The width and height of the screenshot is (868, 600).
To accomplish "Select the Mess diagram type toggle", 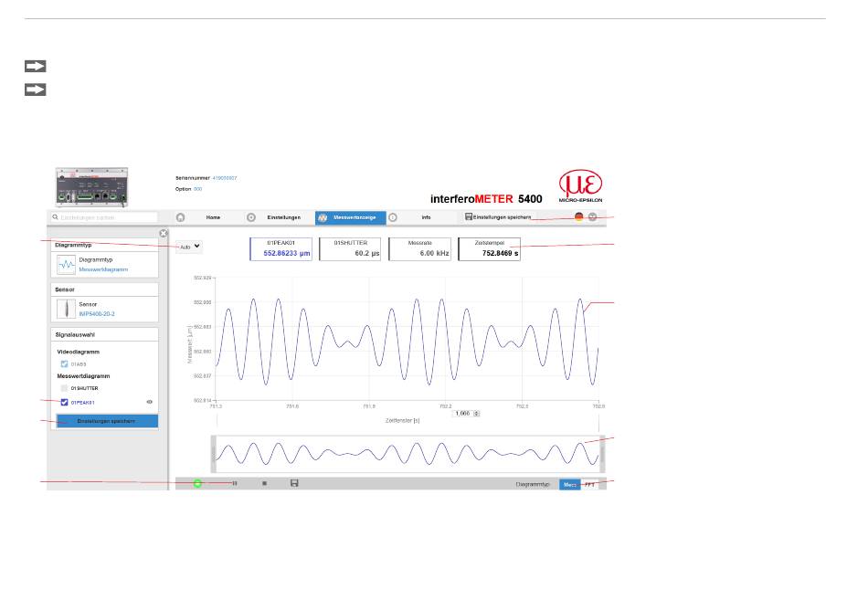I will pos(569,484).
